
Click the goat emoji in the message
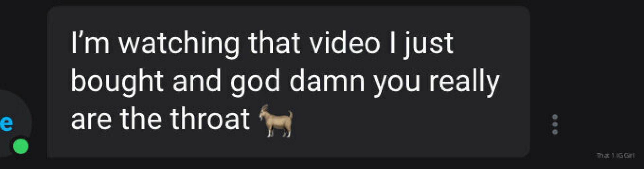tap(276, 121)
